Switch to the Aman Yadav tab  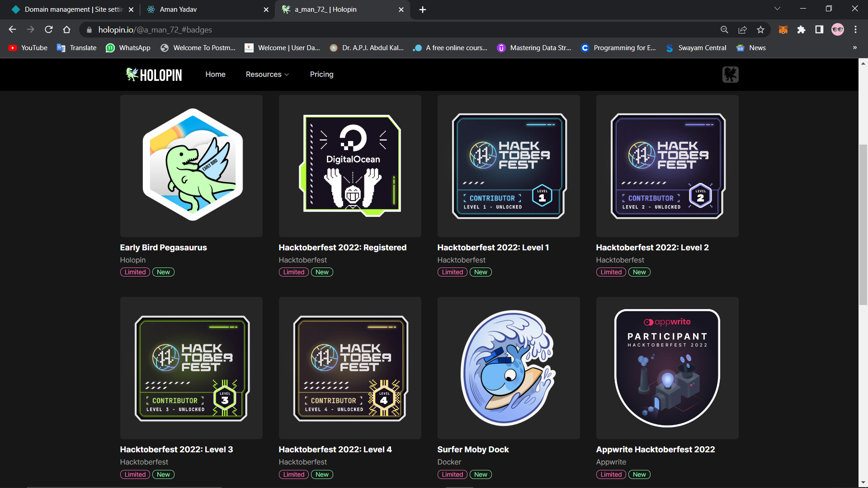point(208,9)
